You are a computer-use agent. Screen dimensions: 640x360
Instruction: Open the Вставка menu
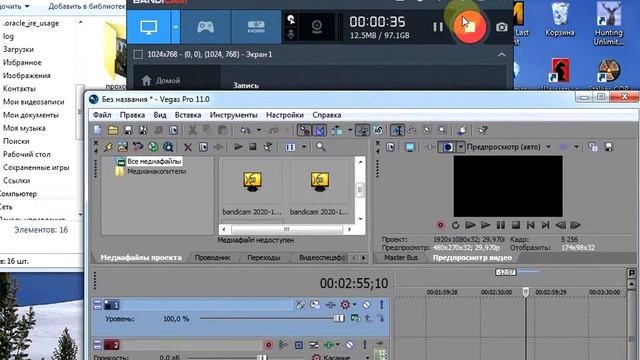tap(188, 115)
